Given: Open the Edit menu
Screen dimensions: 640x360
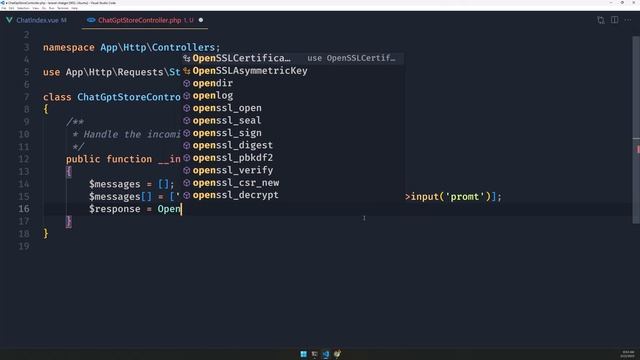Looking at the screenshot, I should 11,8.
